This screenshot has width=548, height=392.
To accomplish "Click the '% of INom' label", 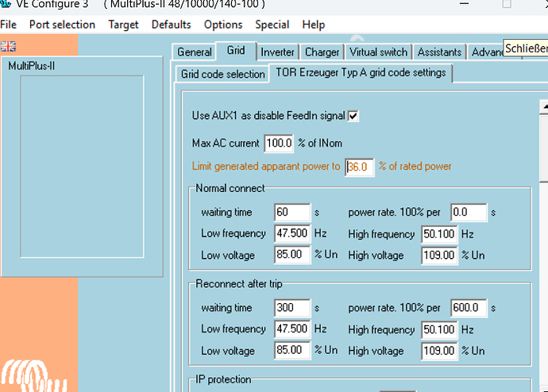I will [x=320, y=144].
